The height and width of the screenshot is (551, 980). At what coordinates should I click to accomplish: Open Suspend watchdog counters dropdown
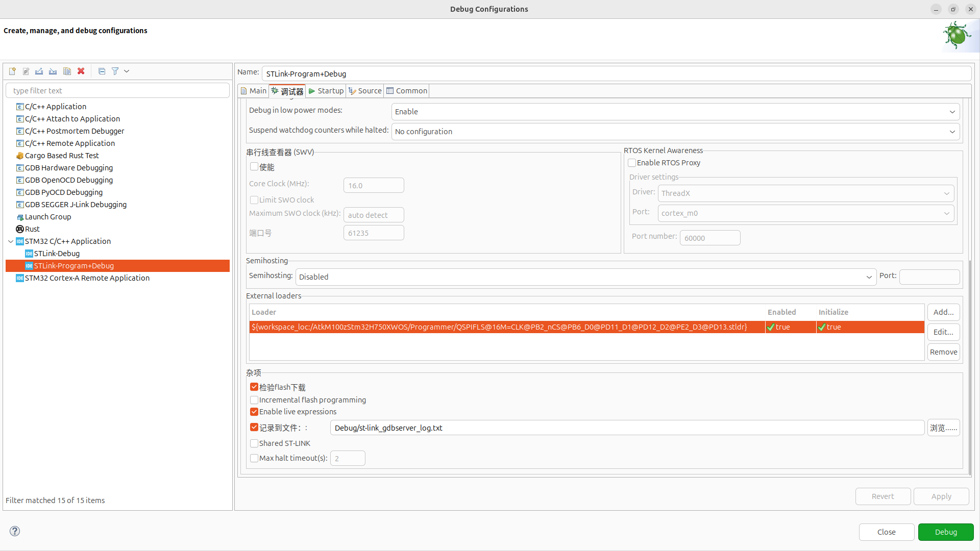click(675, 132)
